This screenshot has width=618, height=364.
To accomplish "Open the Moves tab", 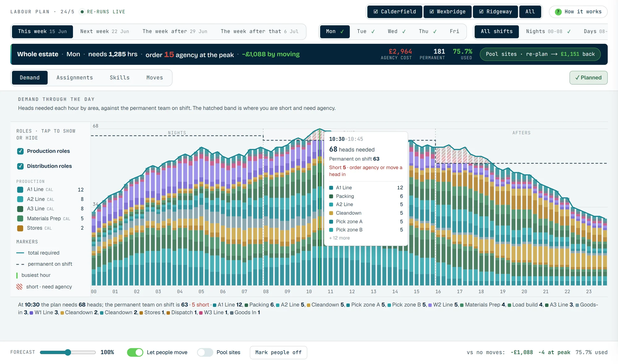I will coord(154,78).
